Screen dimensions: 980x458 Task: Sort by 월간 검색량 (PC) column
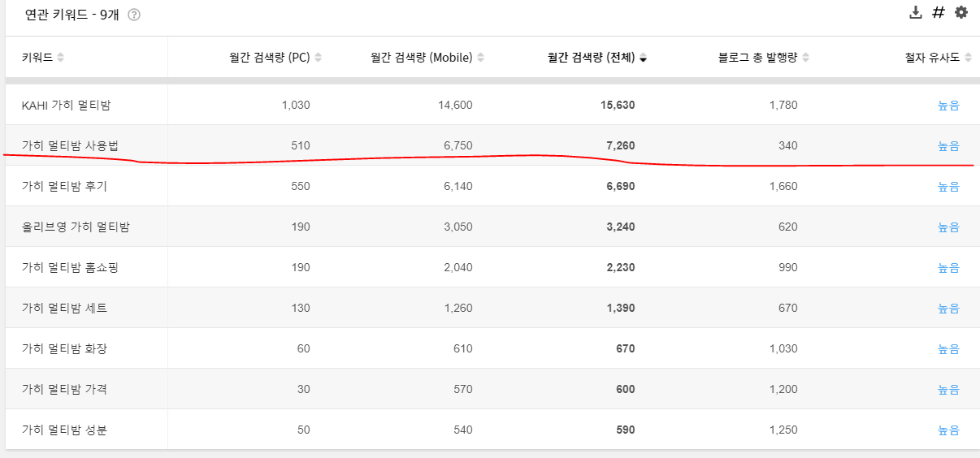(x=318, y=58)
